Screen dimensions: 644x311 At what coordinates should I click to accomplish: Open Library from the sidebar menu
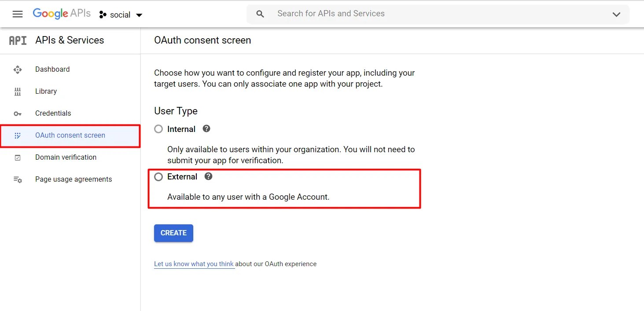point(46,91)
